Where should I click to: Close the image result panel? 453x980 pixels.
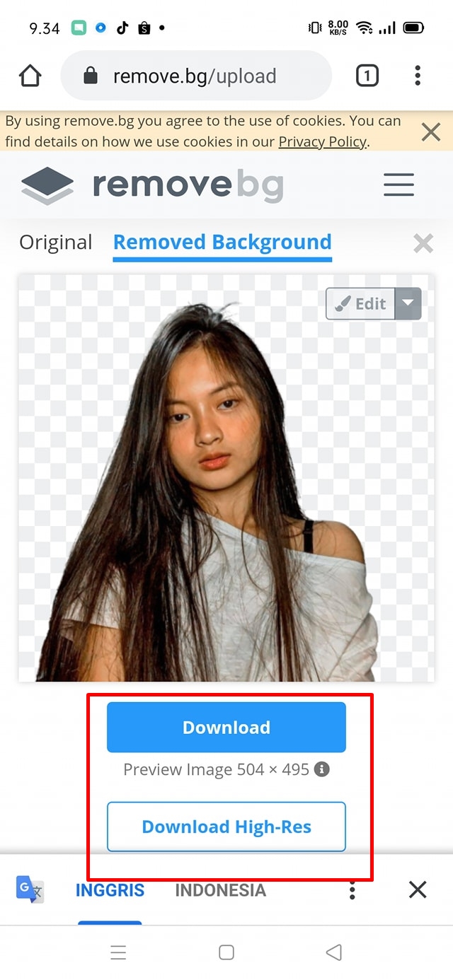click(423, 244)
